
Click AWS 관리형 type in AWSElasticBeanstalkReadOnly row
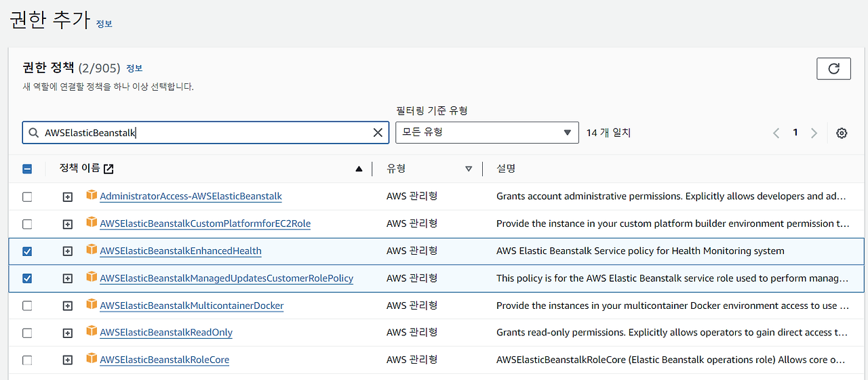pyautogui.click(x=412, y=333)
